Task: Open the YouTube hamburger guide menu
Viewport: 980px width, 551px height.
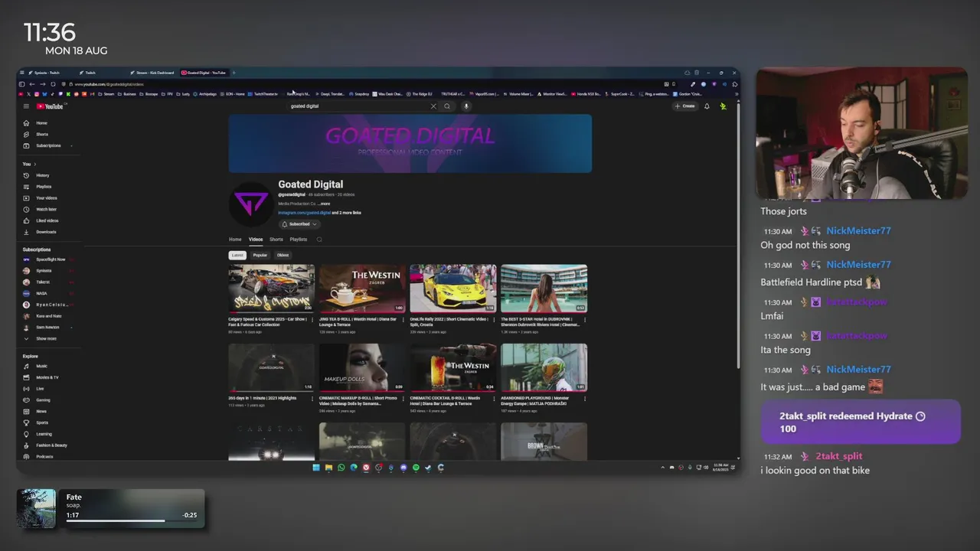Action: (x=26, y=106)
